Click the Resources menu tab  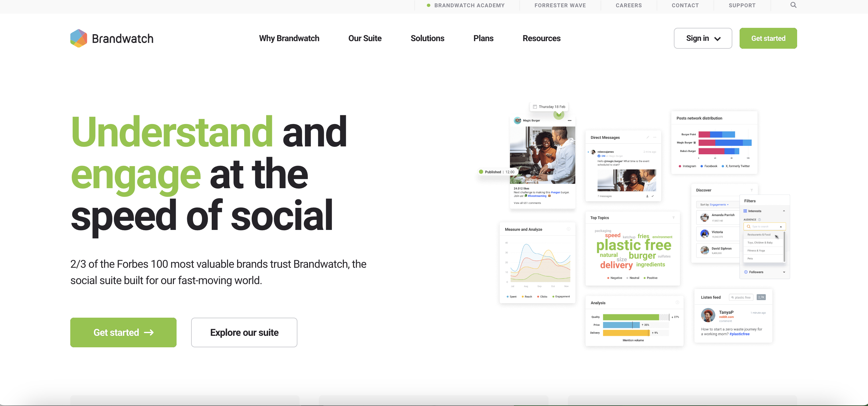[x=542, y=38]
